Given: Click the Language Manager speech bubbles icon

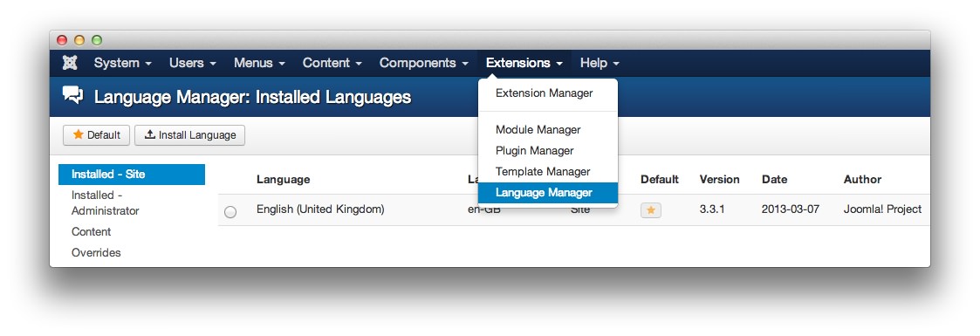Looking at the screenshot, I should point(72,95).
